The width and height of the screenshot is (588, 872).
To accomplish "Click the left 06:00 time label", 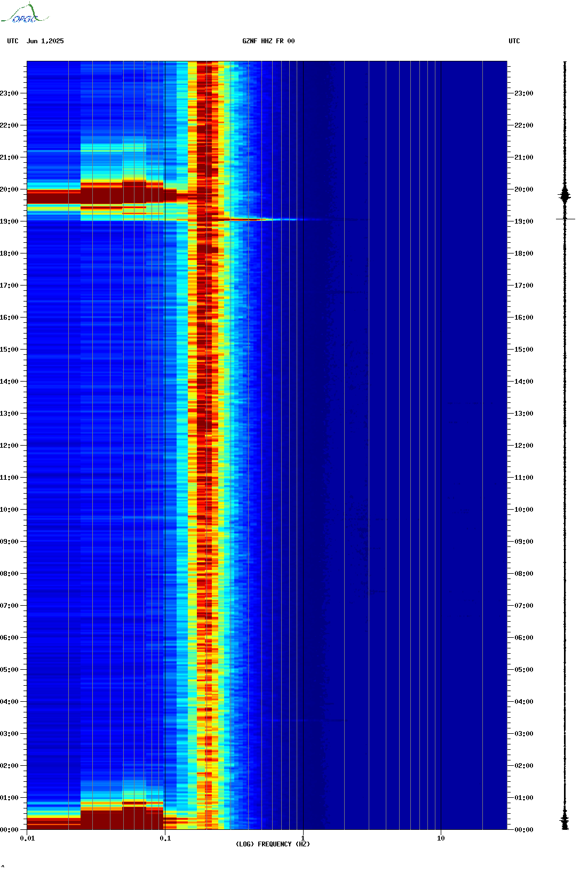I will click(x=10, y=638).
